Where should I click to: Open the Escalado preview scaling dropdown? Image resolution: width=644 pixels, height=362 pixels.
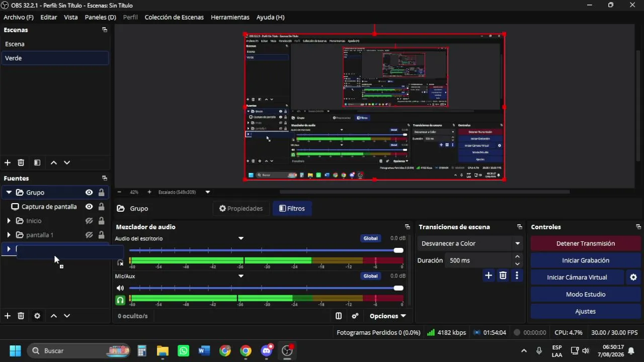[208, 192]
